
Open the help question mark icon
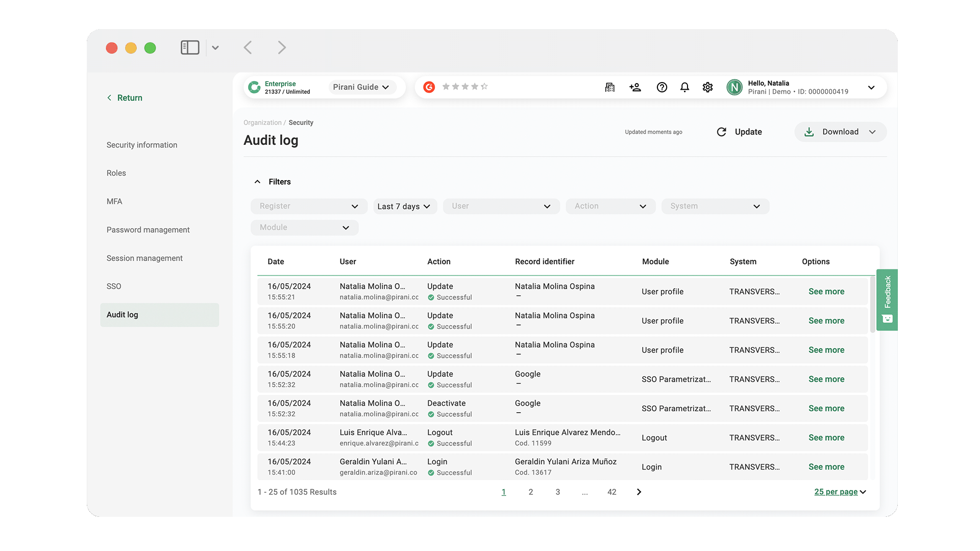[661, 87]
